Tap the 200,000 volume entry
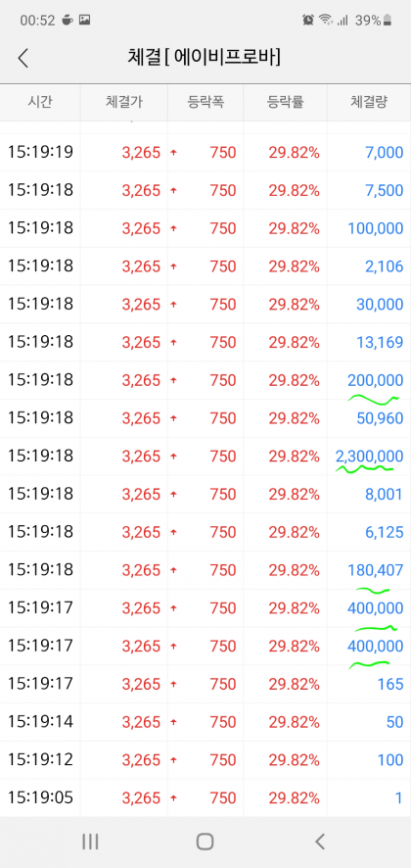This screenshot has height=868, width=411. coord(376,380)
